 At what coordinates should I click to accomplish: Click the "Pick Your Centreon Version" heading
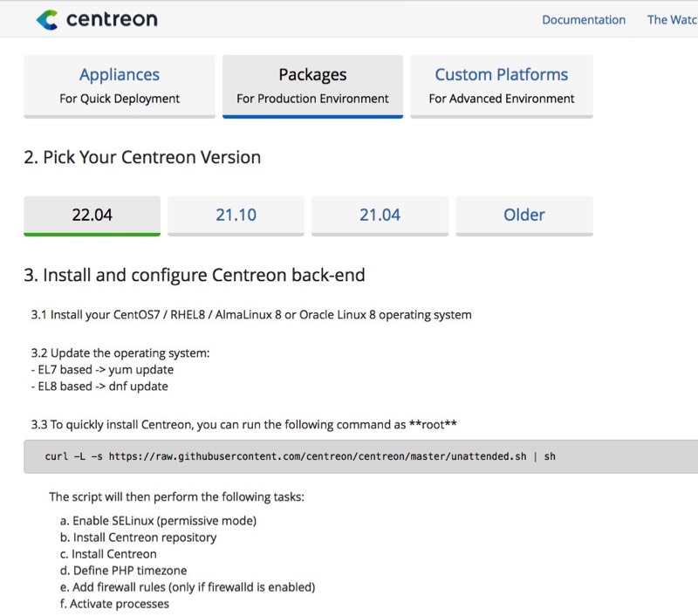[142, 158]
